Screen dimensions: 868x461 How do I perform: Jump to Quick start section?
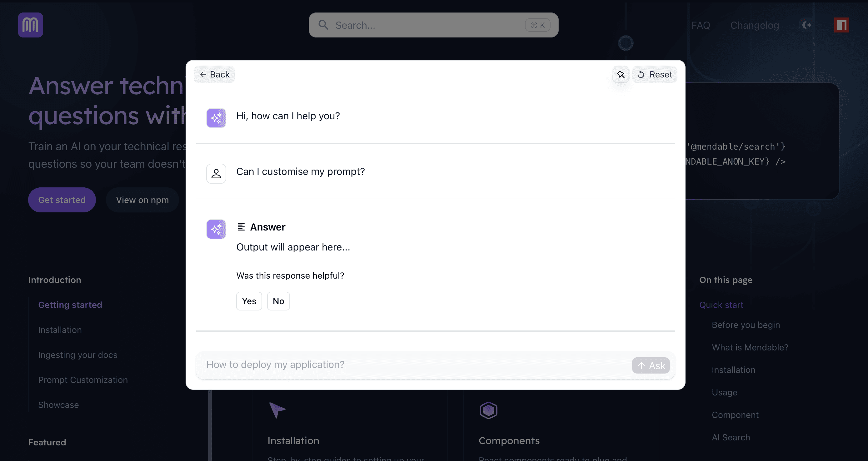[x=721, y=305]
